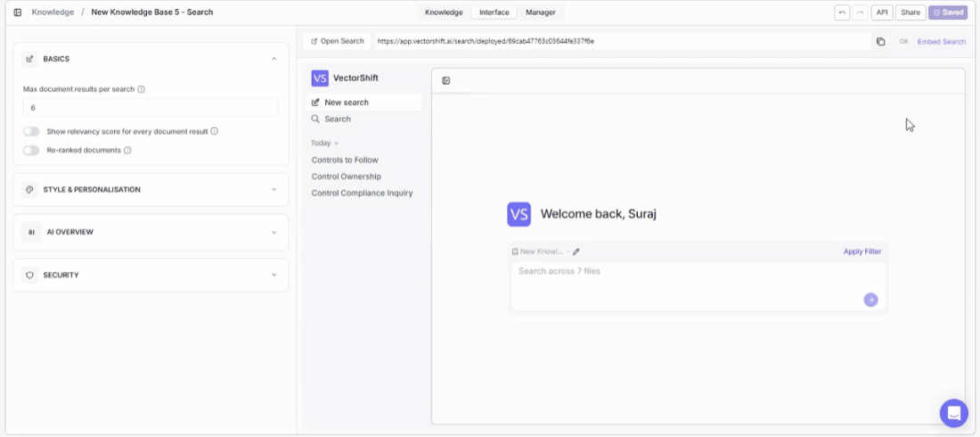Copy the deployed search URL
Screen dimensions: 980x437
pyautogui.click(x=880, y=41)
